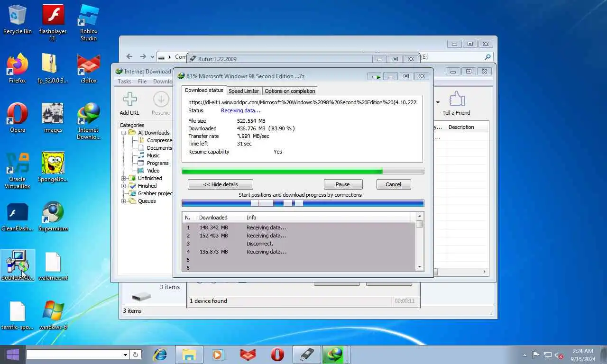This screenshot has width=607, height=364.
Task: Open Internet Explorer from the taskbar
Action: pyautogui.click(x=160, y=355)
